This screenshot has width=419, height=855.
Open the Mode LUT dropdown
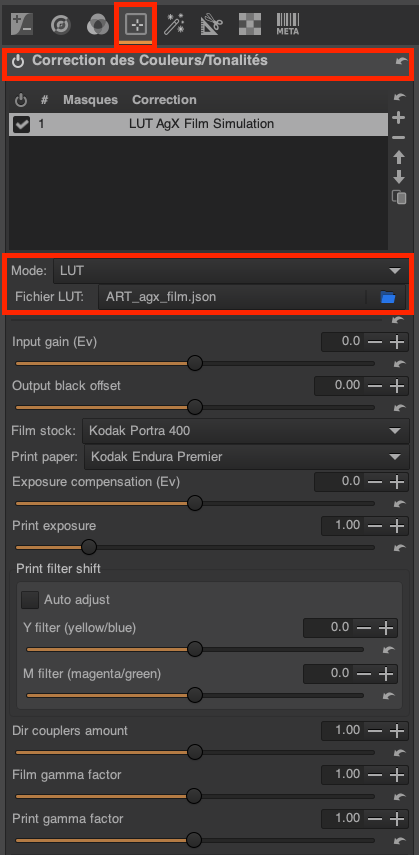[230, 270]
